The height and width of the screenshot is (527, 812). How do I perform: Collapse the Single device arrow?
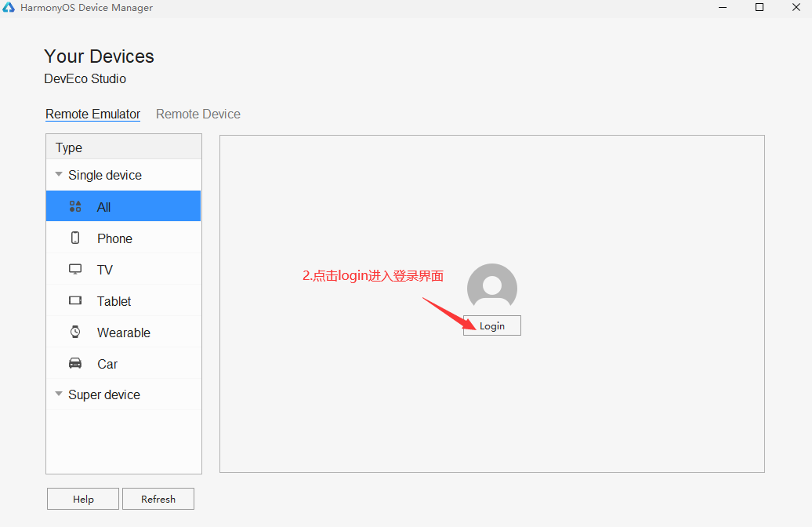tap(59, 174)
